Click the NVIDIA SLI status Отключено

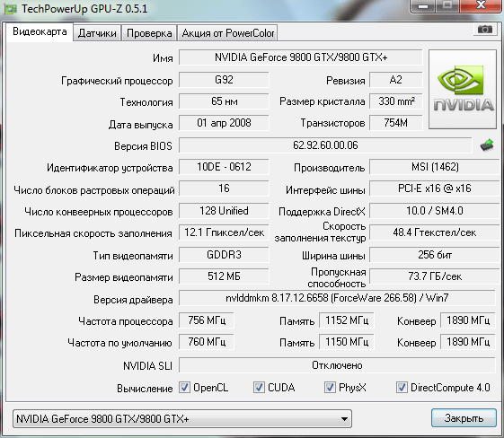337,365
